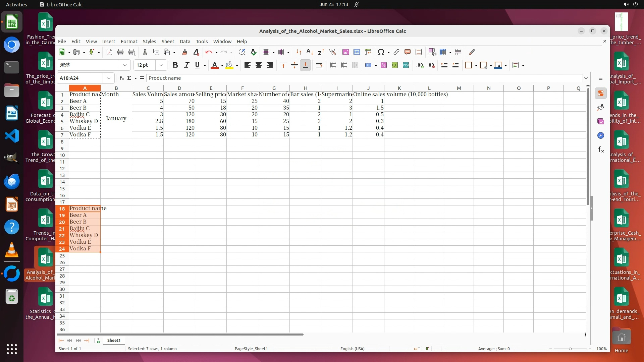Click the Insert Chart icon
Screen dimensions: 644x362
(357, 52)
